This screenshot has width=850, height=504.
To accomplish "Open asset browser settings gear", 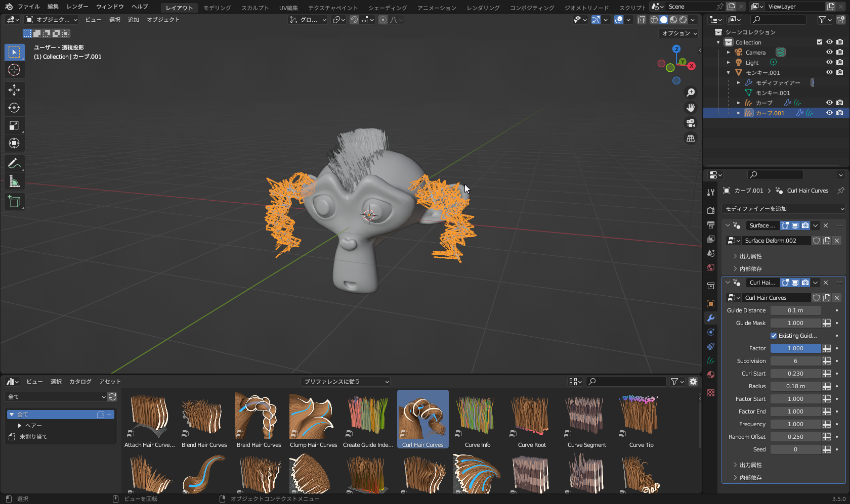I will (x=693, y=382).
